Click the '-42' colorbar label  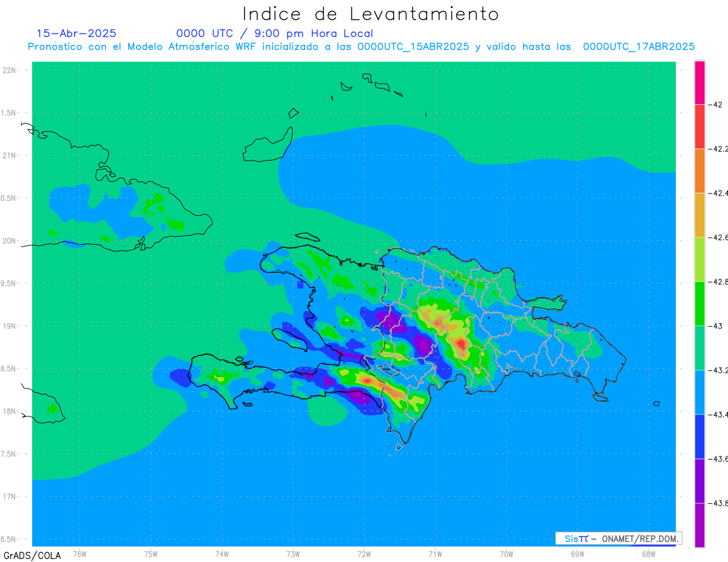pos(715,104)
